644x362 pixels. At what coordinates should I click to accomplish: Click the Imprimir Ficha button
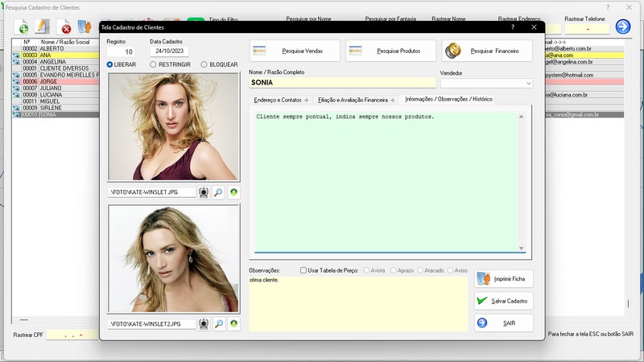coord(504,278)
